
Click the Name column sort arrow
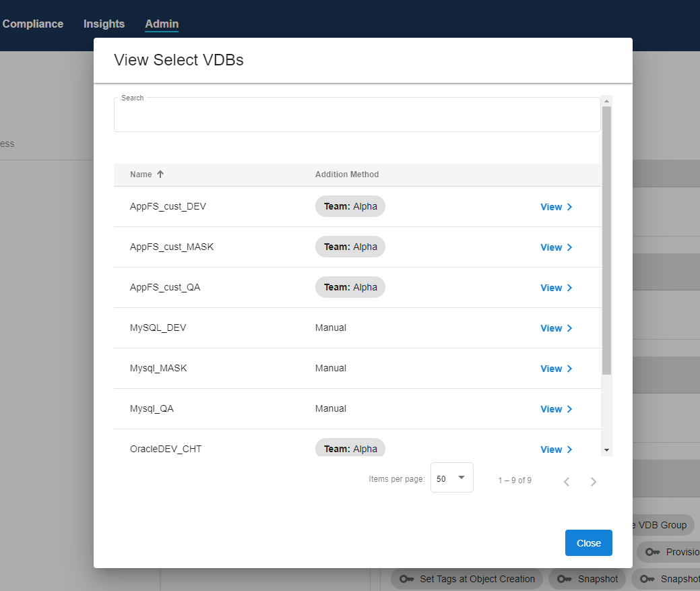(x=160, y=175)
